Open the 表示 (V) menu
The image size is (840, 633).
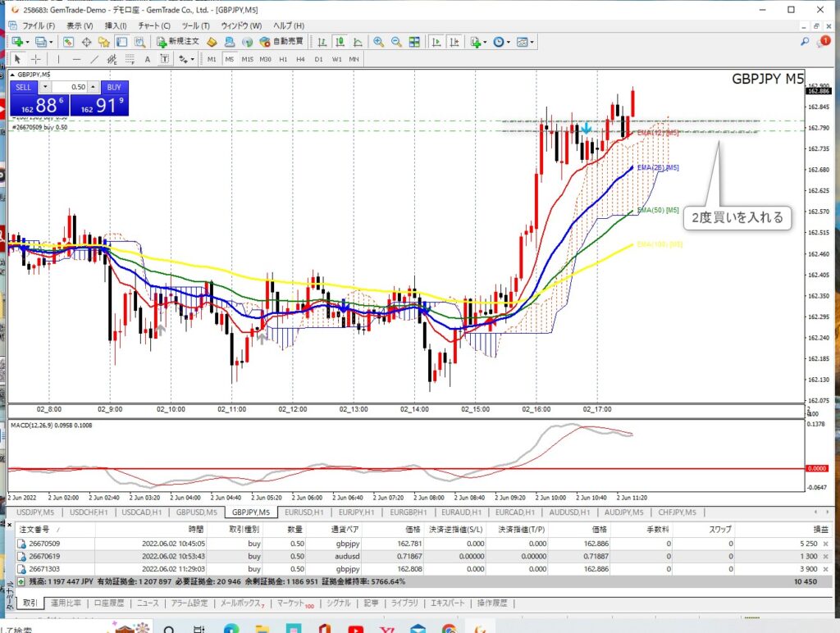80,25
